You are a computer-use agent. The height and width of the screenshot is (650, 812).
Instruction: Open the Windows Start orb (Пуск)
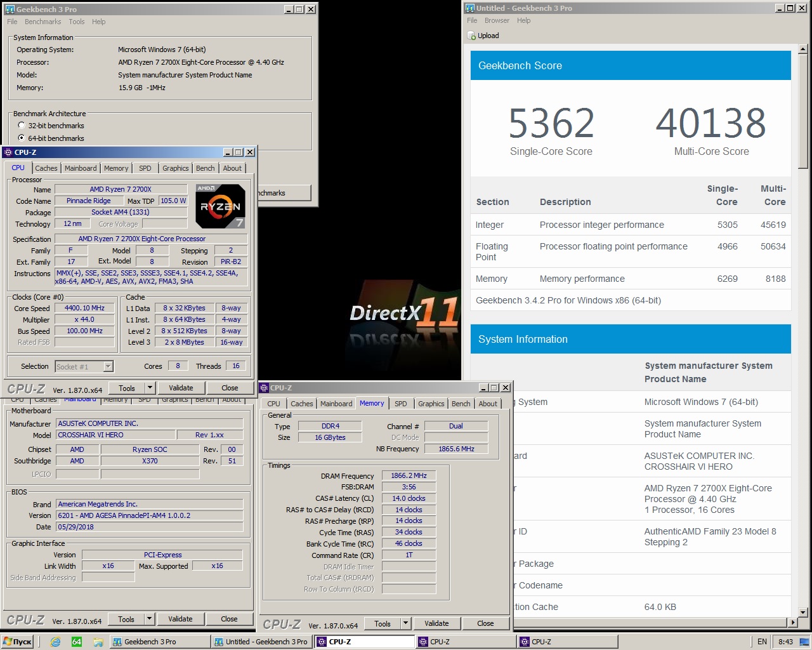tap(18, 642)
